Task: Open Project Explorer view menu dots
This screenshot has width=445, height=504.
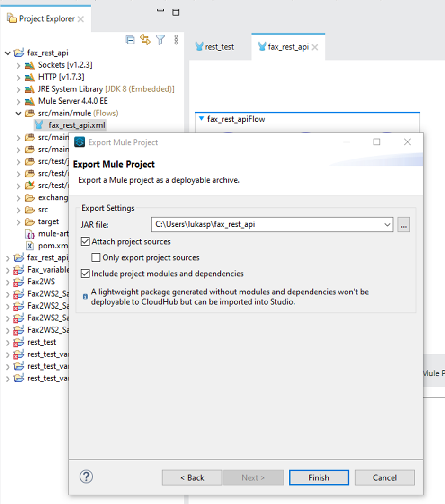Action: (176, 40)
